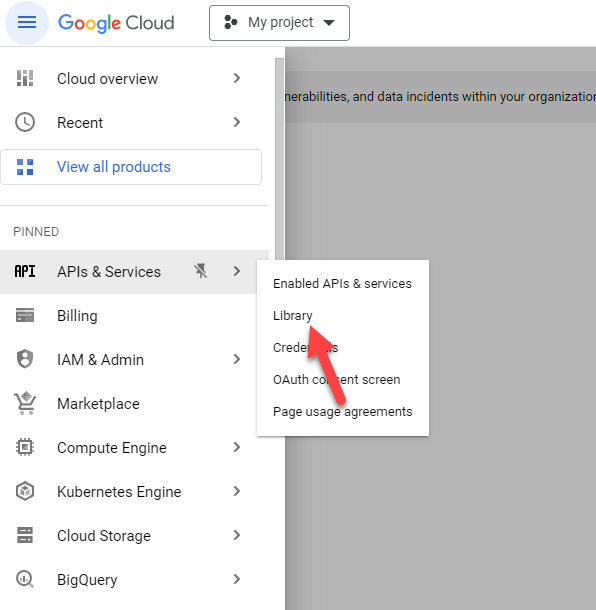The image size is (596, 610).
Task: Click View all products button
Action: click(x=131, y=167)
